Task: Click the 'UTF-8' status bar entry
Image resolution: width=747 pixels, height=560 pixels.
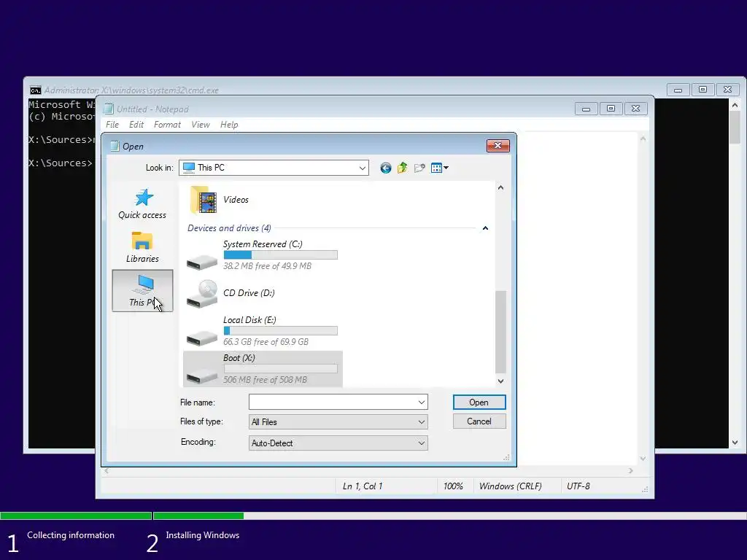Action: (x=578, y=486)
